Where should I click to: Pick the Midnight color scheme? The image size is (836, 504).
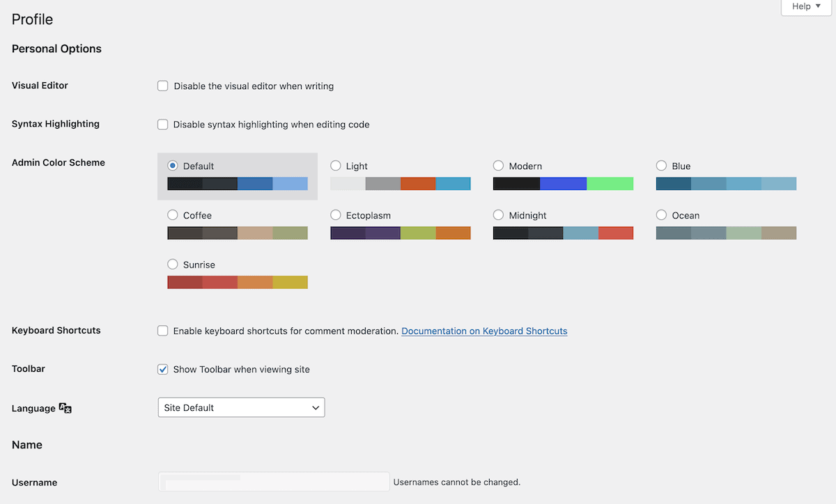point(498,215)
